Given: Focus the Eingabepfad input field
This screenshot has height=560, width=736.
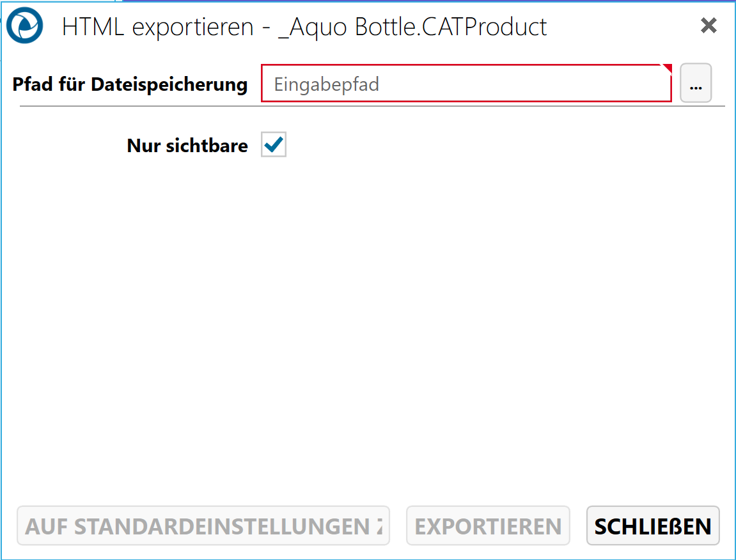Looking at the screenshot, I should tap(466, 84).
